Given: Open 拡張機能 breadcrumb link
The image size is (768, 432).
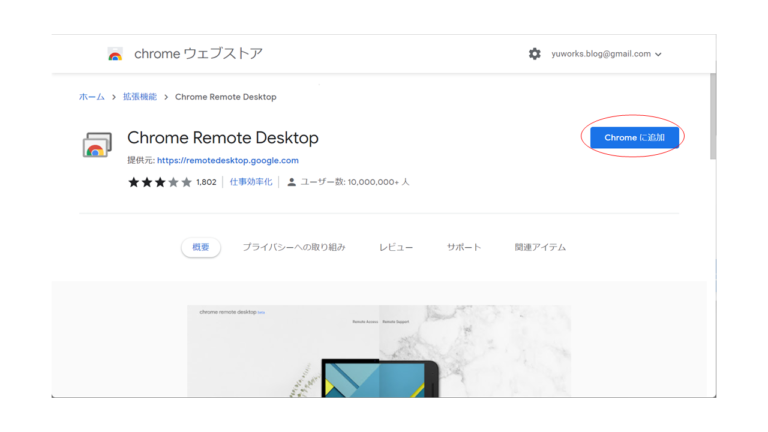Looking at the screenshot, I should click(x=139, y=97).
